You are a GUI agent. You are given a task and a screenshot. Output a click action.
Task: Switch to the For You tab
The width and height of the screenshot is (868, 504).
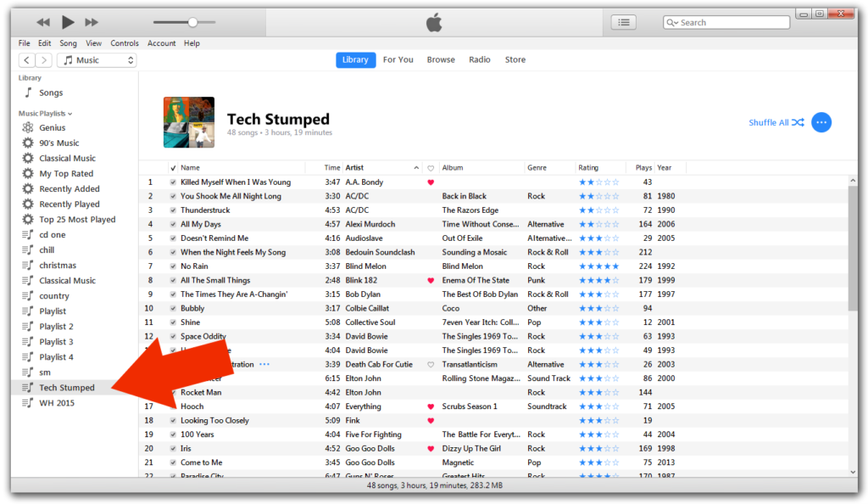point(398,59)
